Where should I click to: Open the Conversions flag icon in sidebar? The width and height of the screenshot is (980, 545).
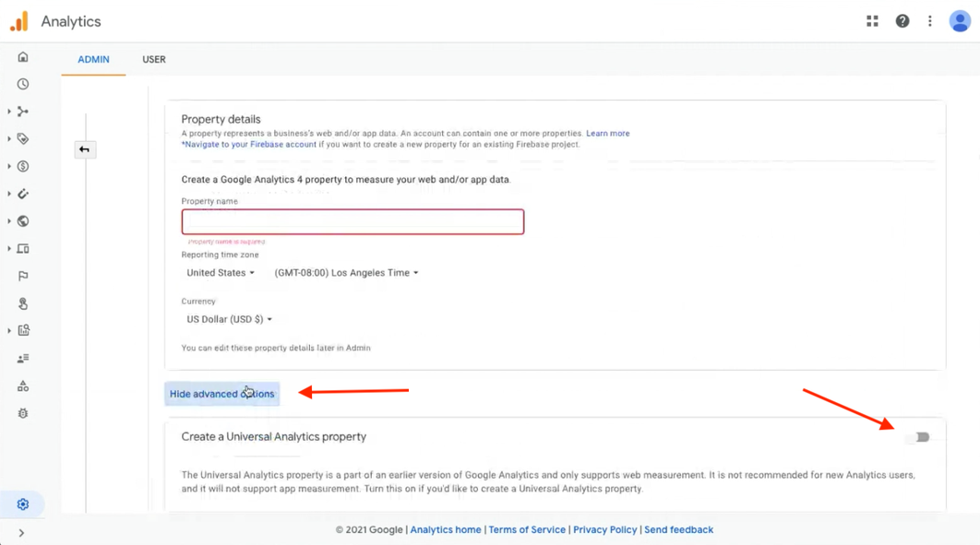[x=23, y=276]
